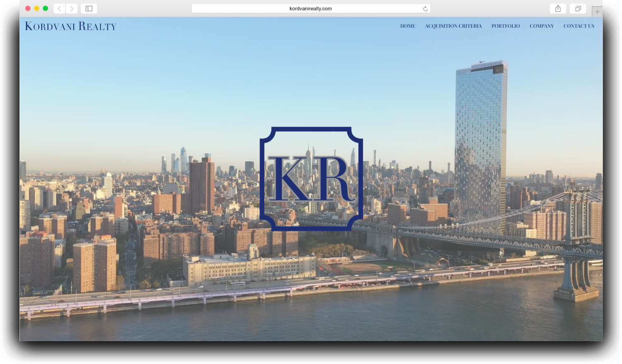Close the Safari window
Screen dimensions: 622x364
28,8
